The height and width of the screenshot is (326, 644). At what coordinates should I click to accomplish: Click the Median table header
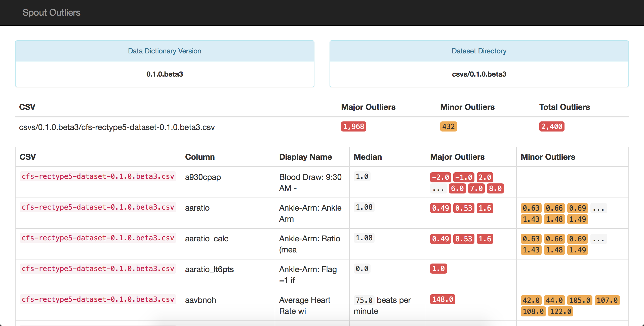click(x=368, y=157)
